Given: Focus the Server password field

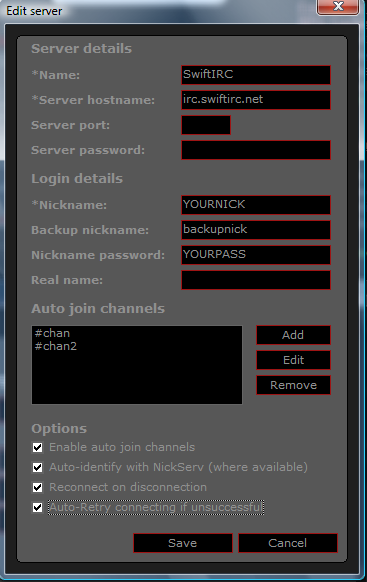Looking at the screenshot, I should click(256, 150).
